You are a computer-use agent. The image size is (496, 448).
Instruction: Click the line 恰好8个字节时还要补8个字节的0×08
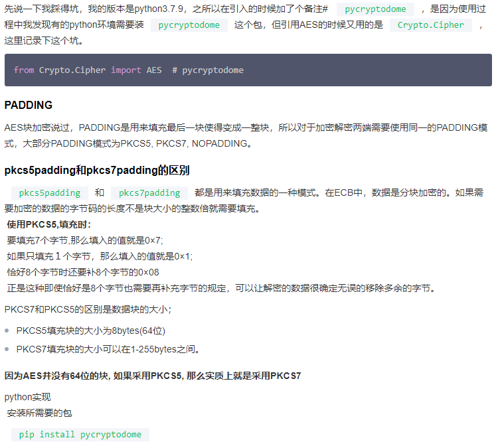83,272
